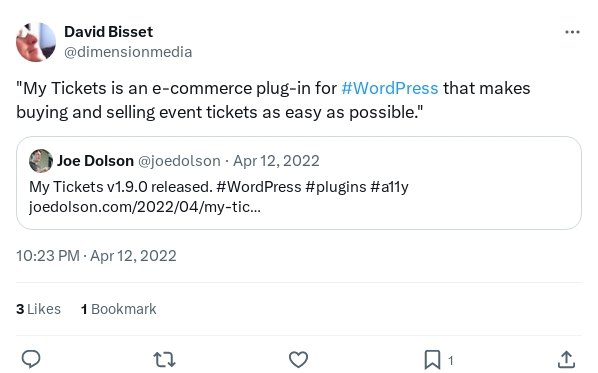598x373 pixels.
Task: Follow the blue #WordPress hashtag link
Action: click(x=390, y=88)
